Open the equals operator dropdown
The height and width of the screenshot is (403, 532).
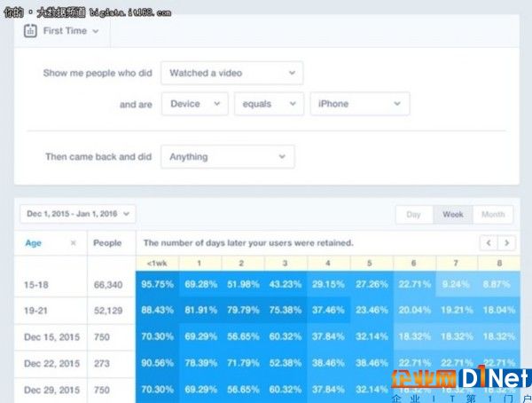269,104
